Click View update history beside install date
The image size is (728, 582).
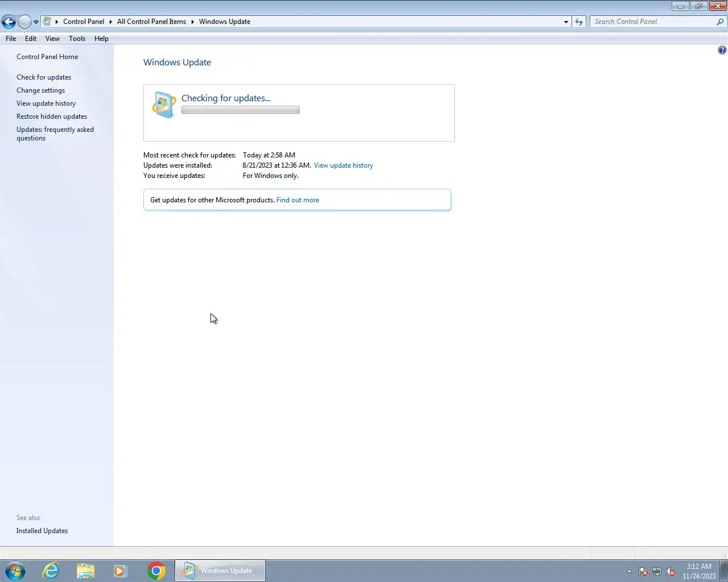pyautogui.click(x=344, y=165)
